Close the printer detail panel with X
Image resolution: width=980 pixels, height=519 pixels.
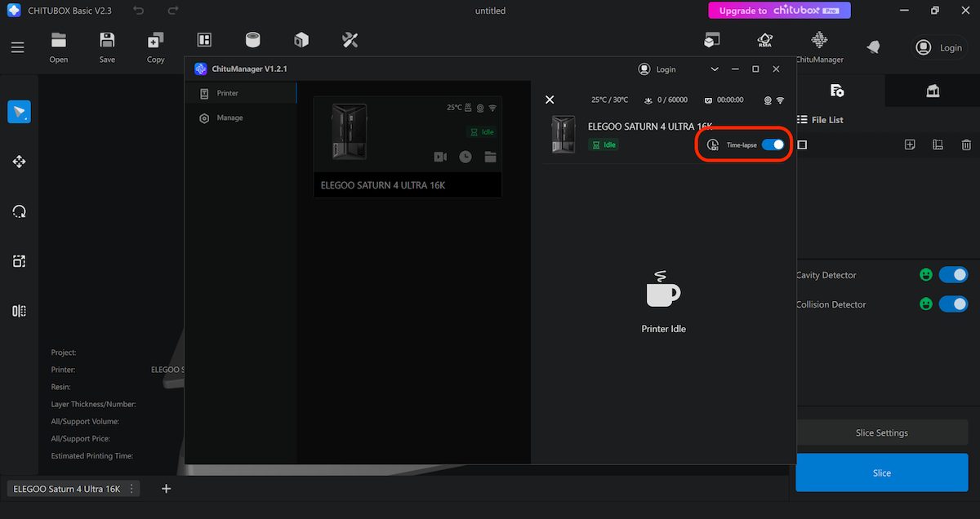coord(550,100)
